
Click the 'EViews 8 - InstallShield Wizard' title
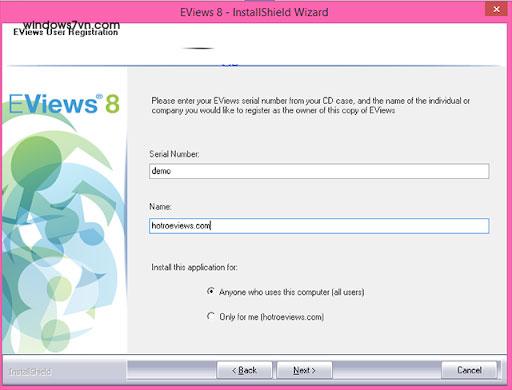pos(254,12)
